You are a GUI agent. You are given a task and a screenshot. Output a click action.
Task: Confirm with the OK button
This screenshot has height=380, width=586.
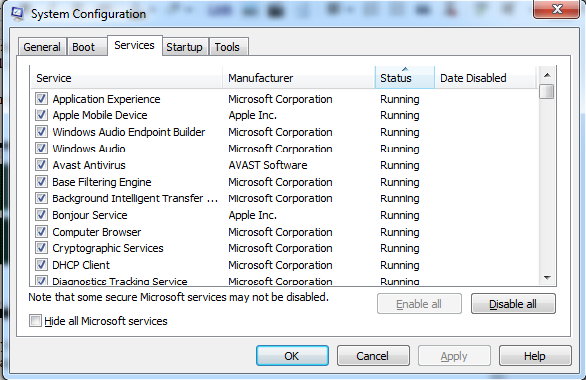pyautogui.click(x=292, y=356)
